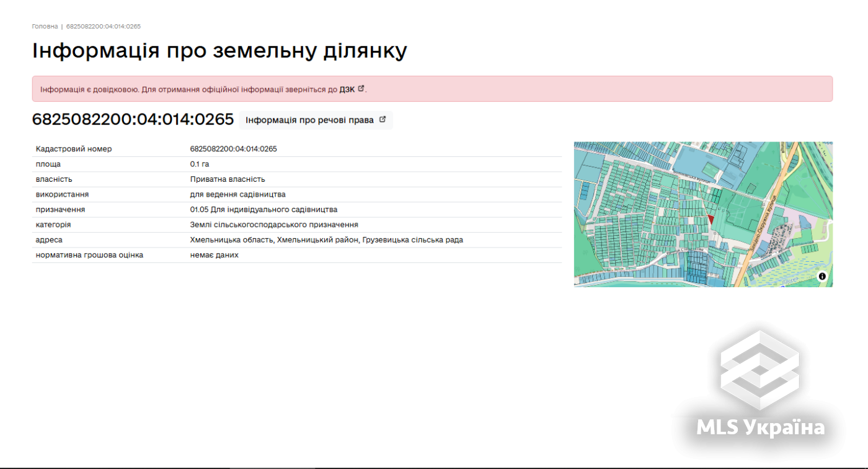Viewport: 868px width, 469px height.
Task: Click the категорія row label
Action: coord(53,225)
